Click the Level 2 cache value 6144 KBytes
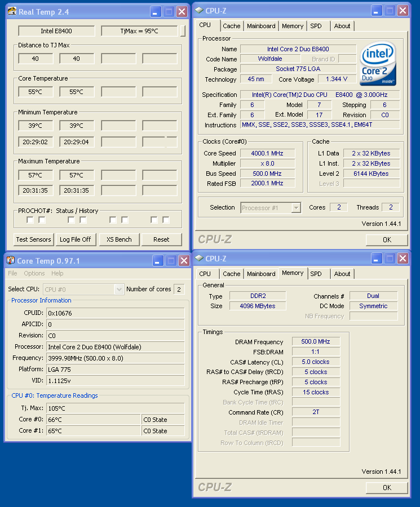The width and height of the screenshot is (420, 507). point(371,174)
